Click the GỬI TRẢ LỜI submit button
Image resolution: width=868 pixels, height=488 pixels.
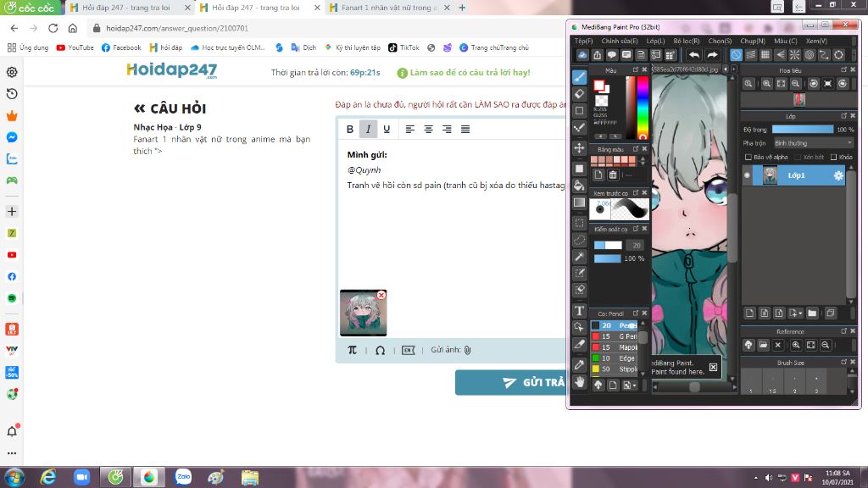(510, 382)
